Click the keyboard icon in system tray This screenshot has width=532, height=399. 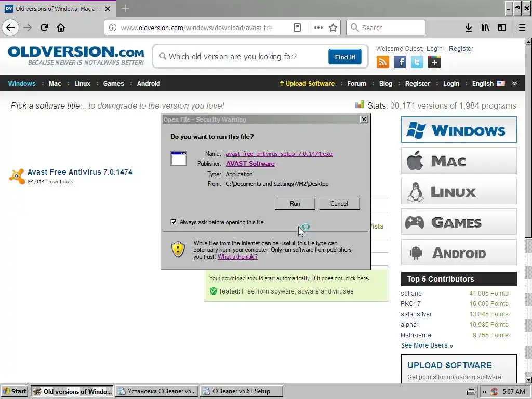tap(471, 392)
